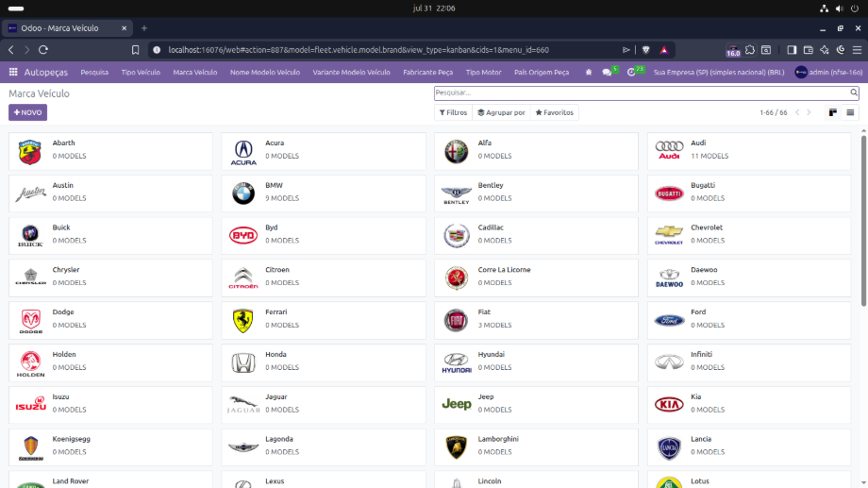Viewport: 868px width, 488px height.
Task: Open the system volume indicator
Action: (839, 8)
